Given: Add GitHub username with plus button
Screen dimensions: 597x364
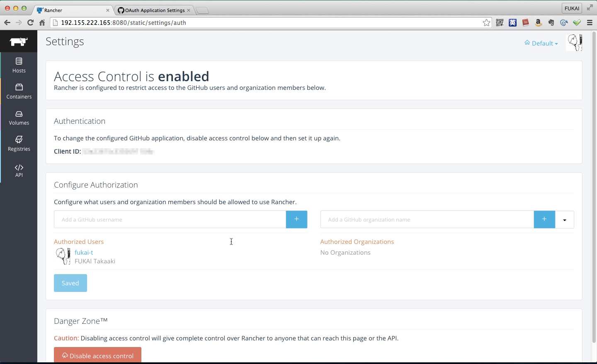Looking at the screenshot, I should tap(296, 219).
